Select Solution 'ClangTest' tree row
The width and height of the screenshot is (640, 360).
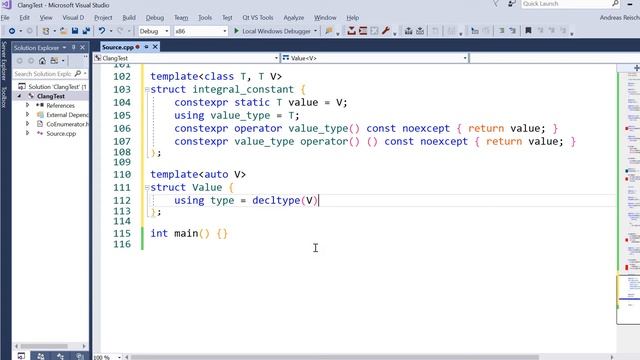(x=53, y=87)
